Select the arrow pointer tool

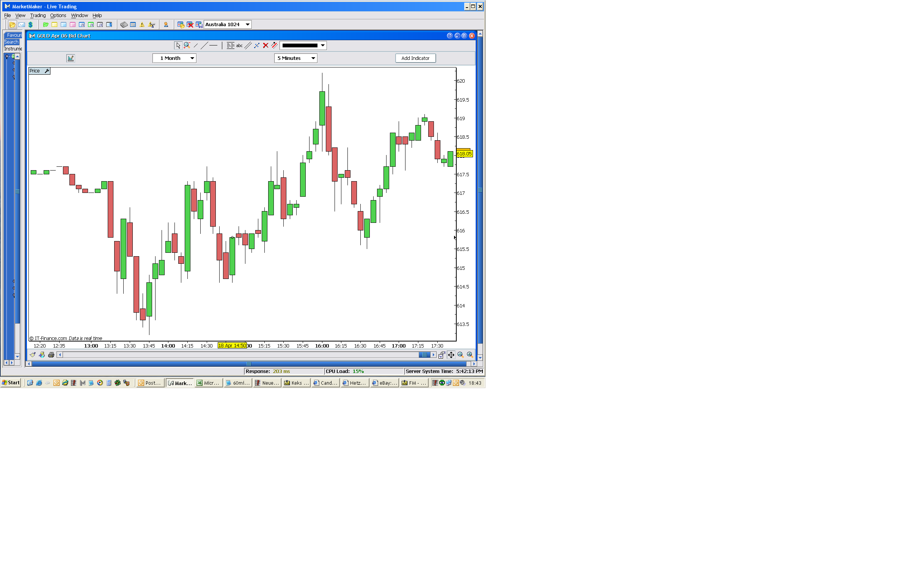(178, 45)
